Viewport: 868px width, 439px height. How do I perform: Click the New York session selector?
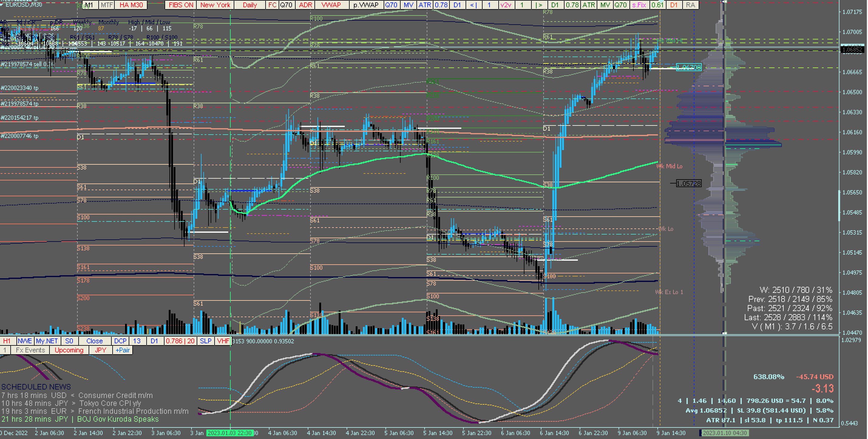coord(215,5)
